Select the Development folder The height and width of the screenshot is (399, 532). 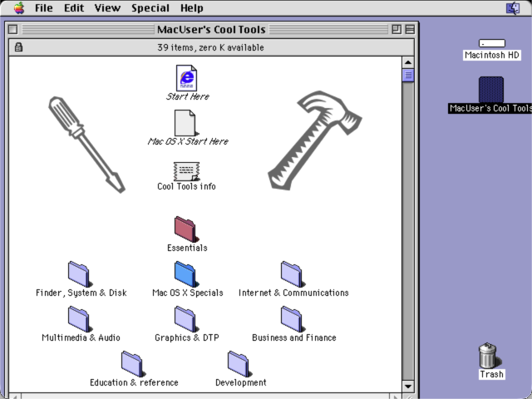click(239, 364)
